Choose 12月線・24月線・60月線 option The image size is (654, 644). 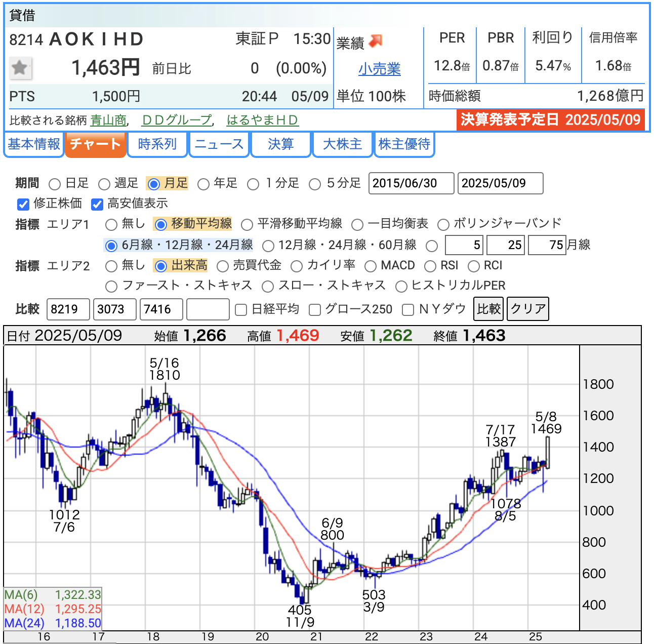(x=268, y=246)
